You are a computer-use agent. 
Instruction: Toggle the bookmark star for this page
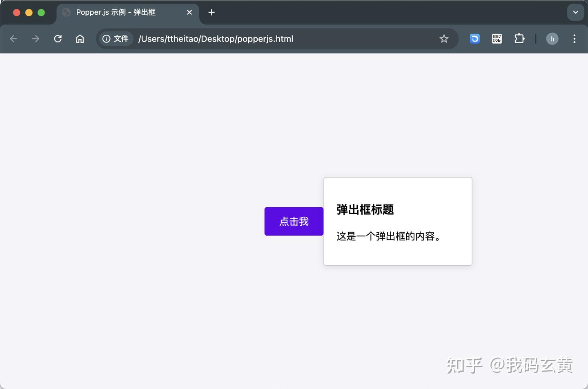pyautogui.click(x=444, y=38)
